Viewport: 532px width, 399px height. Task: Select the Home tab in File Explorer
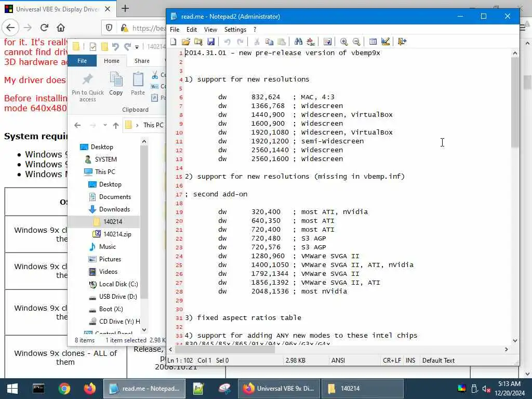112,61
